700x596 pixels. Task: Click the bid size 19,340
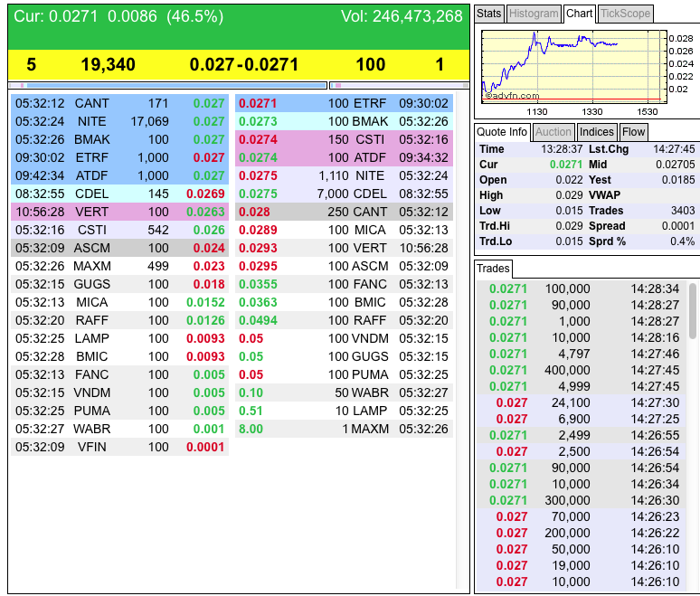point(108,65)
